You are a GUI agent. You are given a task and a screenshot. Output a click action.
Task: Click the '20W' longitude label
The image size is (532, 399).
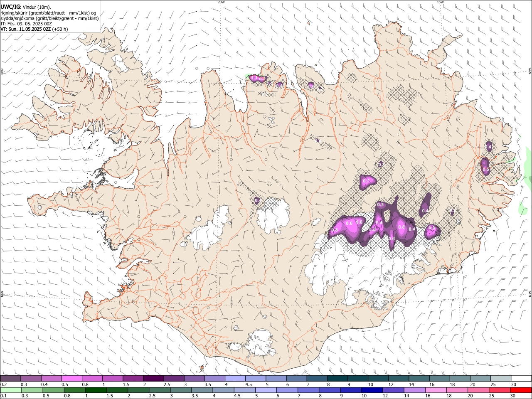(x=221, y=2)
